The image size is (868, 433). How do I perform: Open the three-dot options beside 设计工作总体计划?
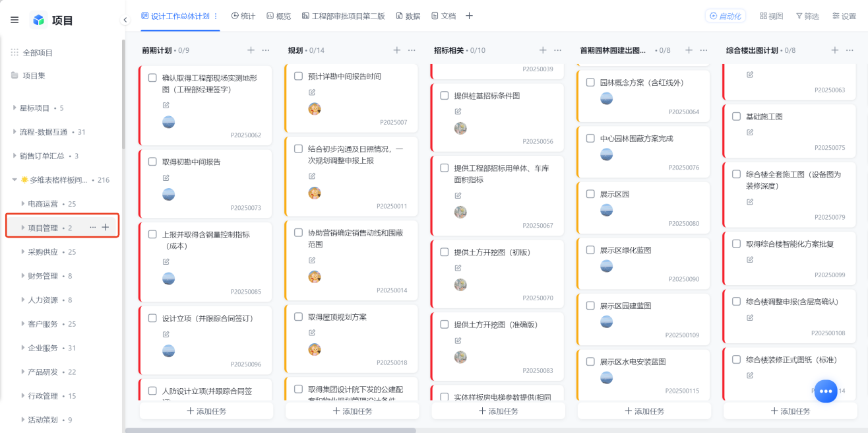tap(216, 16)
